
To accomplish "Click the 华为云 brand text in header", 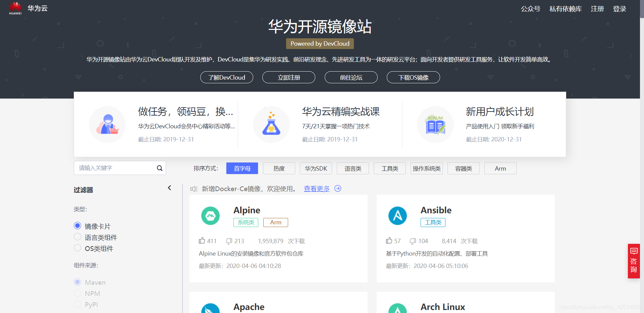I will point(37,8).
